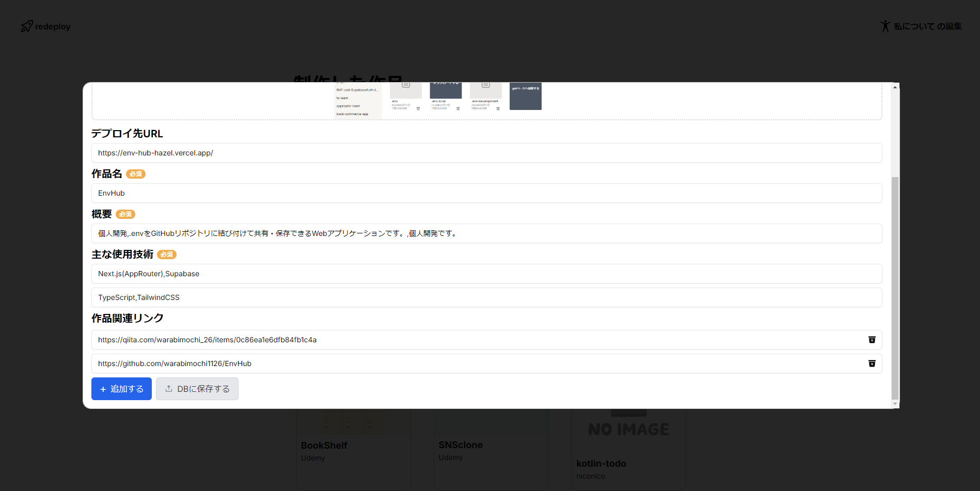This screenshot has width=980, height=491.
Task: Click the 概要 label
Action: click(102, 214)
